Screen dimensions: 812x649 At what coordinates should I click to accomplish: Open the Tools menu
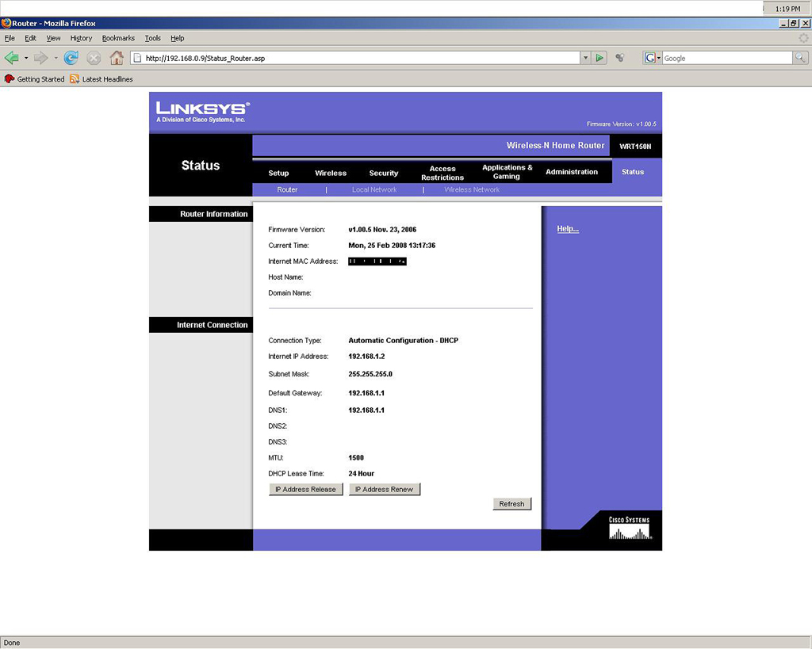[152, 38]
